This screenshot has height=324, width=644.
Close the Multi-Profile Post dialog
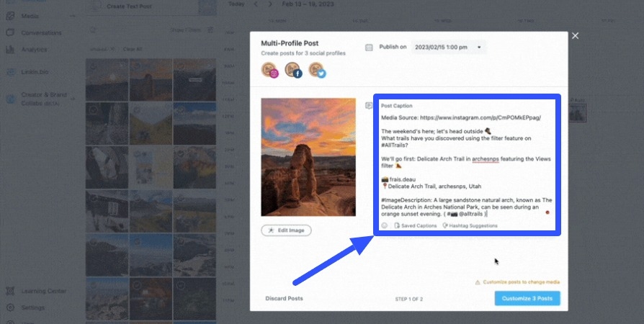[x=575, y=36]
